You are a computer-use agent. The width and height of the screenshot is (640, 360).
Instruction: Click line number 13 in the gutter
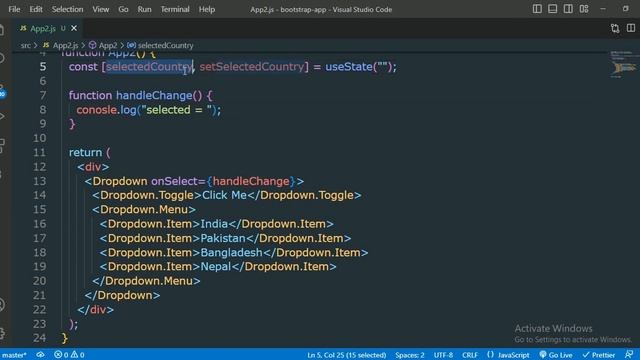coord(40,181)
